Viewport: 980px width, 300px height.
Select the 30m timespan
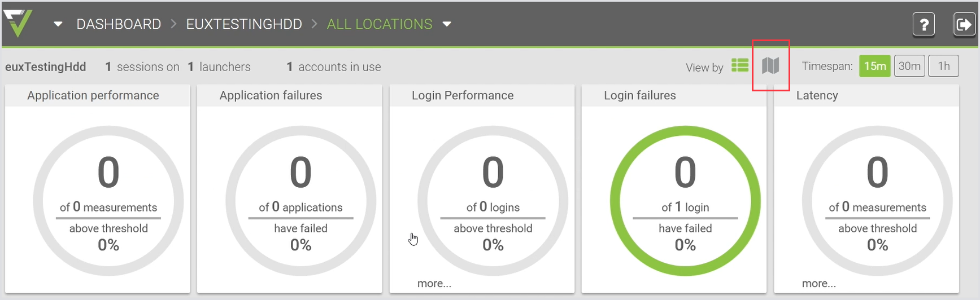click(x=909, y=66)
